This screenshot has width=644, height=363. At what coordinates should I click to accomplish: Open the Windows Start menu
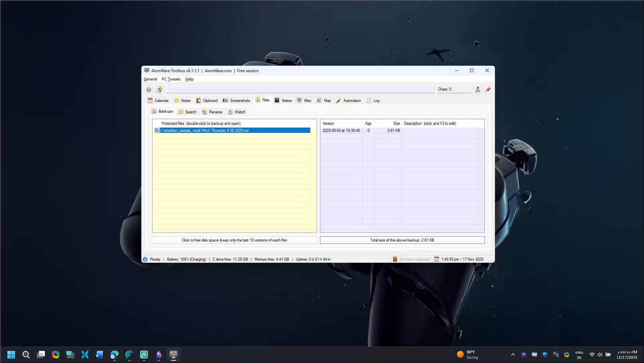click(11, 355)
